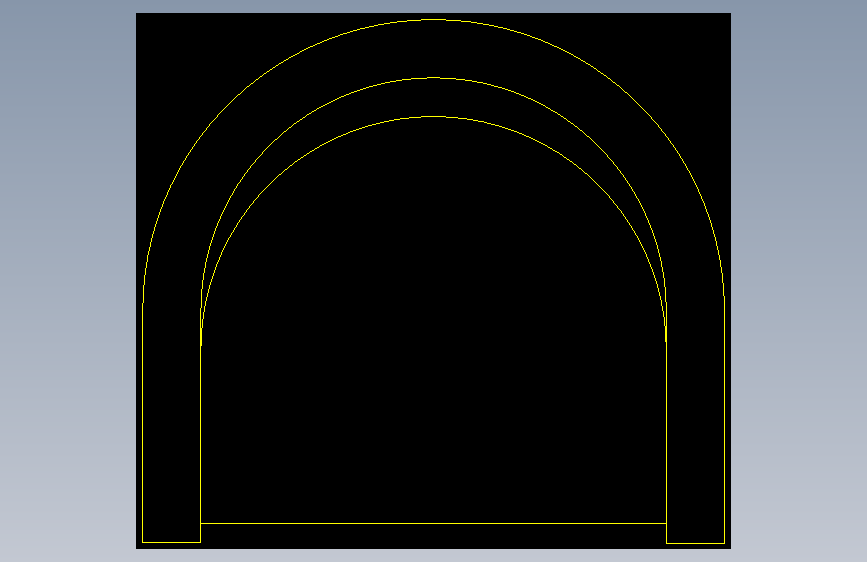Click the empty area under the innermost arch
The width and height of the screenshot is (867, 562).
click(434, 332)
